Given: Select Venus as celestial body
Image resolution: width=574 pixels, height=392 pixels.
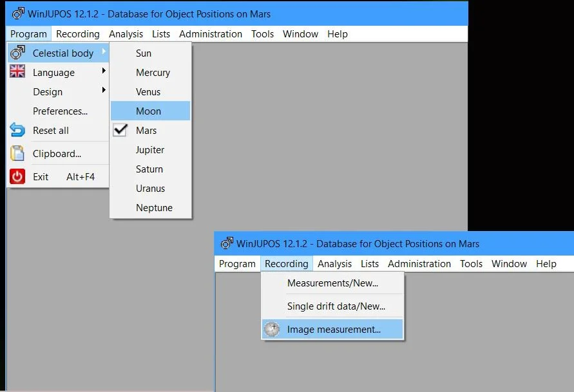Looking at the screenshot, I should 151,92.
